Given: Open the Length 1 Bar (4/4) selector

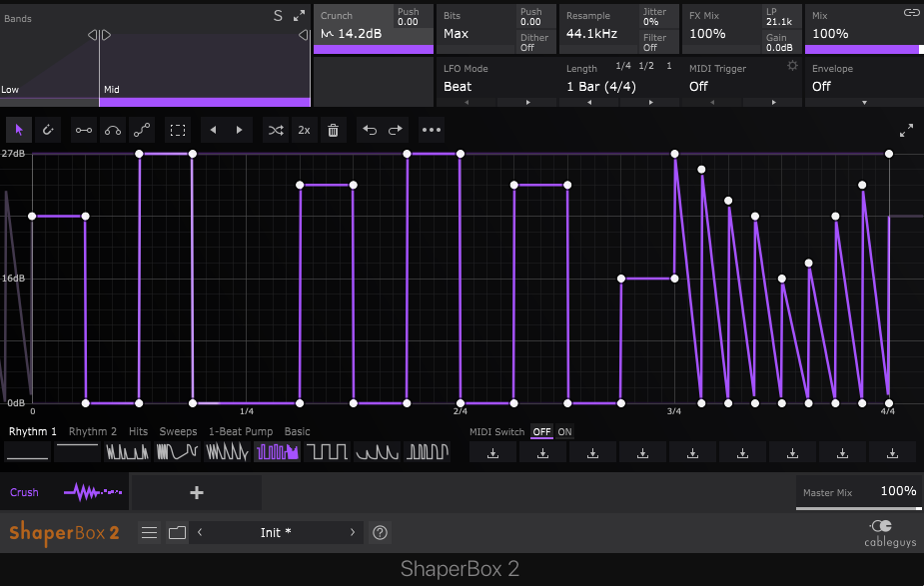Looking at the screenshot, I should pos(601,87).
